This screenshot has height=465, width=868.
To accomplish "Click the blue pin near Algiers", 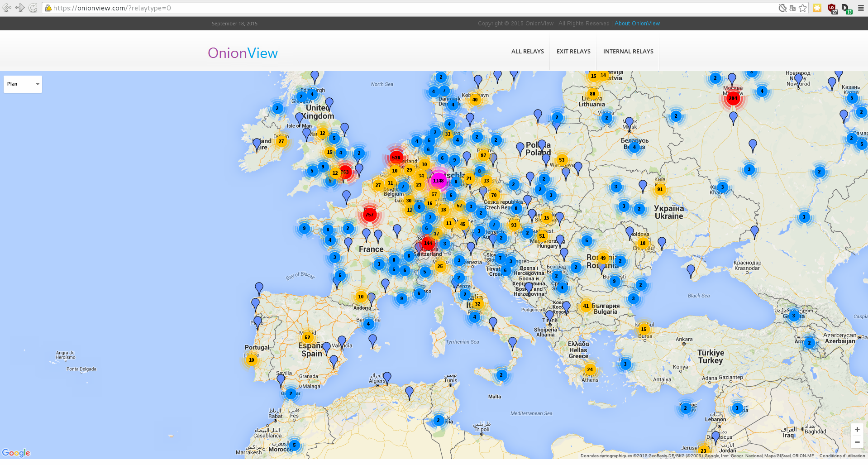I will click(x=387, y=379).
